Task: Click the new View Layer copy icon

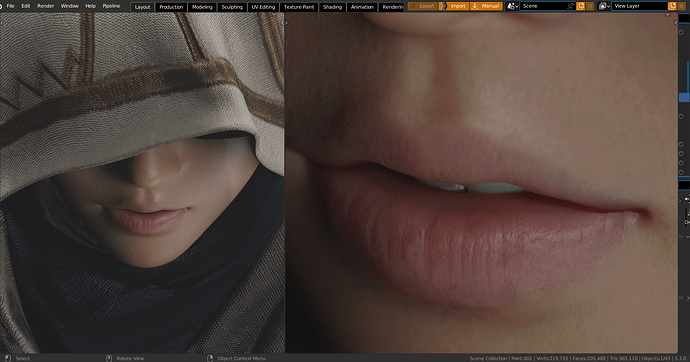Action: click(672, 6)
